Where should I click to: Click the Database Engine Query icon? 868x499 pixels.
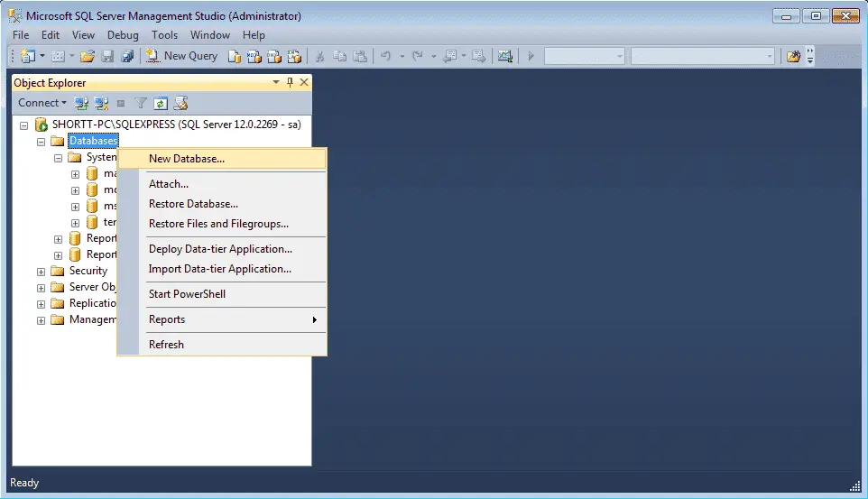pos(235,56)
